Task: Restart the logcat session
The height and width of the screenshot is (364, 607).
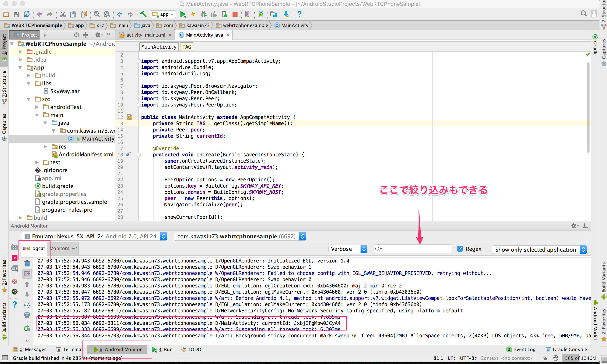Action: click(27, 328)
